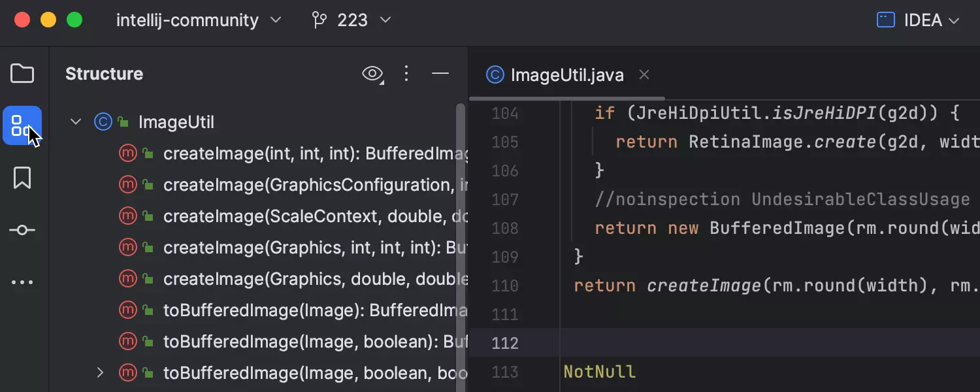This screenshot has width=980, height=392.
Task: Click the Structure tool window icon
Action: click(22, 125)
